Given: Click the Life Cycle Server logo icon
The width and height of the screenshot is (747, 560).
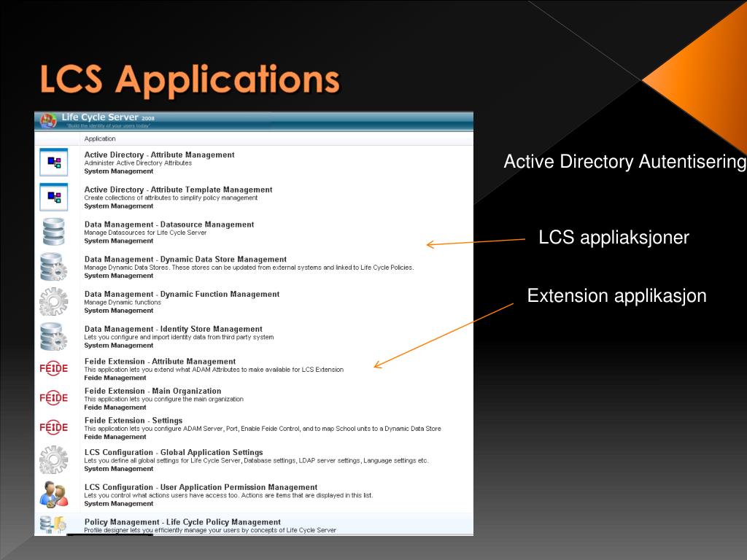Looking at the screenshot, I should coord(48,120).
